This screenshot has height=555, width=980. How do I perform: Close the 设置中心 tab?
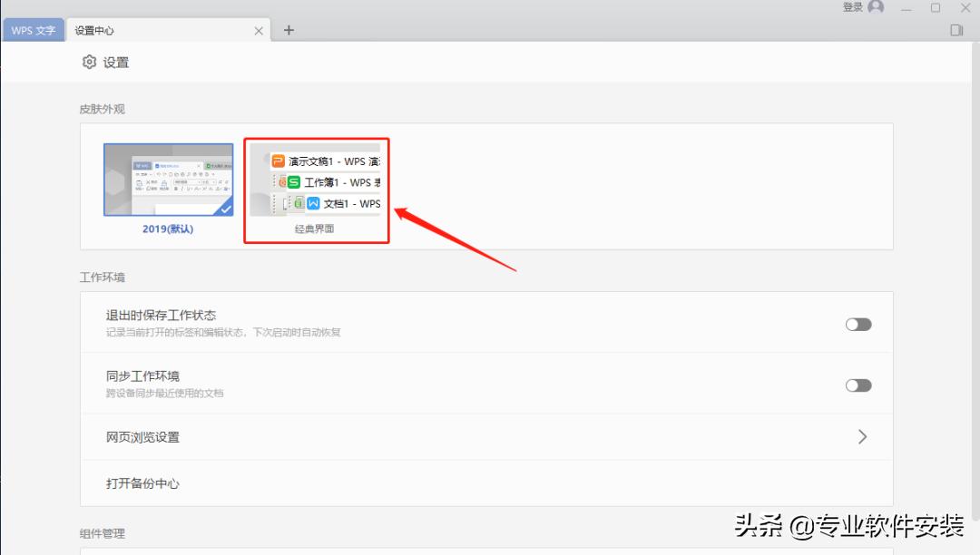[x=259, y=31]
